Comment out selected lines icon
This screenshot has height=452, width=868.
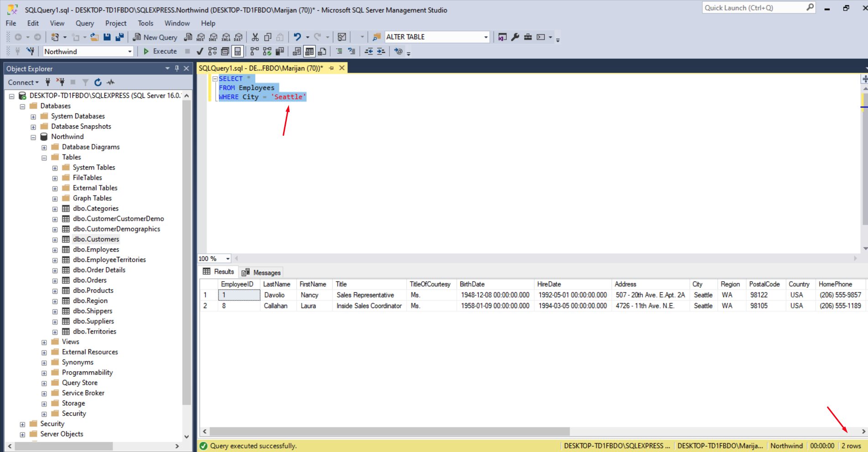[339, 51]
